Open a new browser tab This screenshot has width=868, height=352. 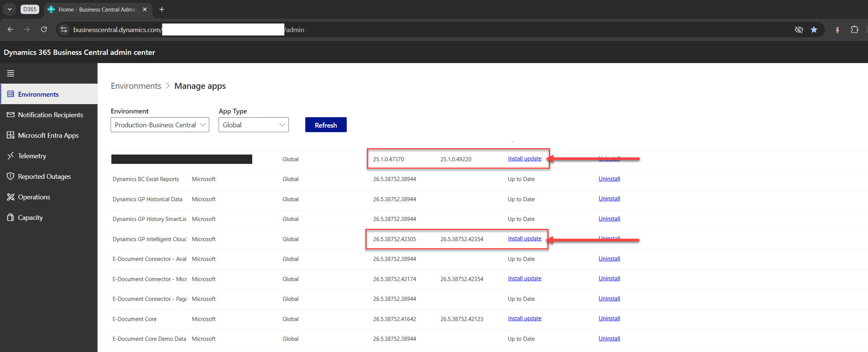coord(162,9)
